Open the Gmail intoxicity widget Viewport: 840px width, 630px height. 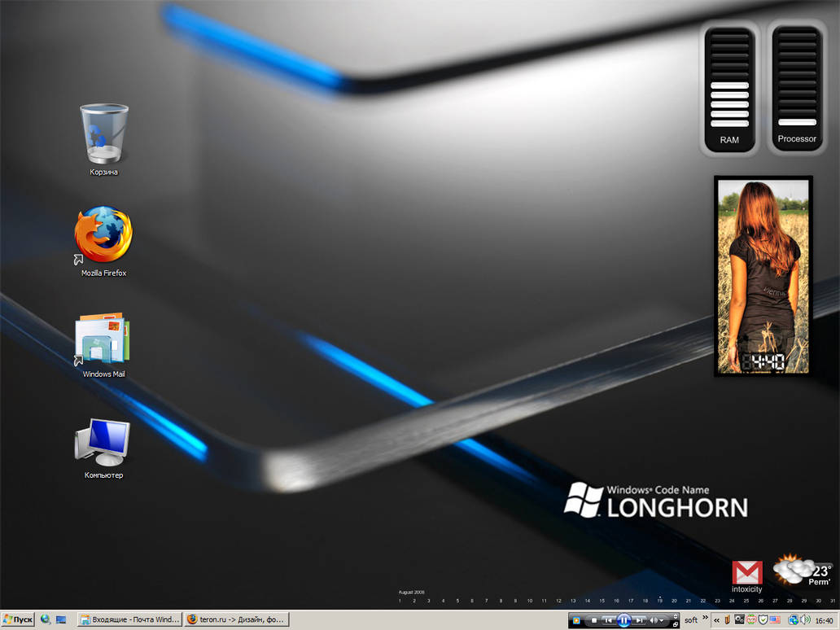click(747, 577)
